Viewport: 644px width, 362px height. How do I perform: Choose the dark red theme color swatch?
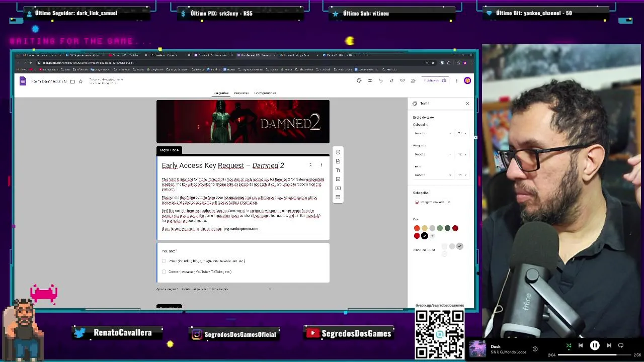click(455, 228)
